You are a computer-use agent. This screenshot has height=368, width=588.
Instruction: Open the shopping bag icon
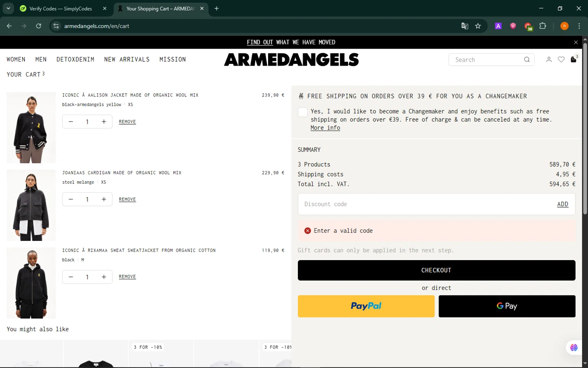(x=573, y=60)
